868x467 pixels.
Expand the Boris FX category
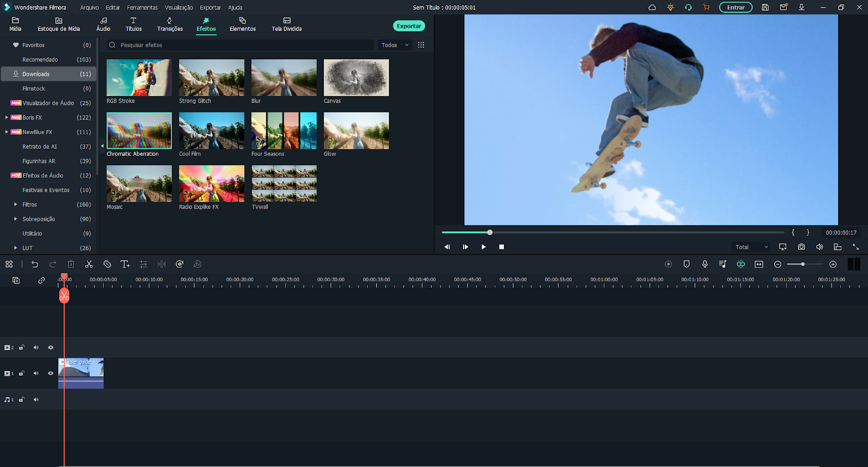tap(7, 117)
